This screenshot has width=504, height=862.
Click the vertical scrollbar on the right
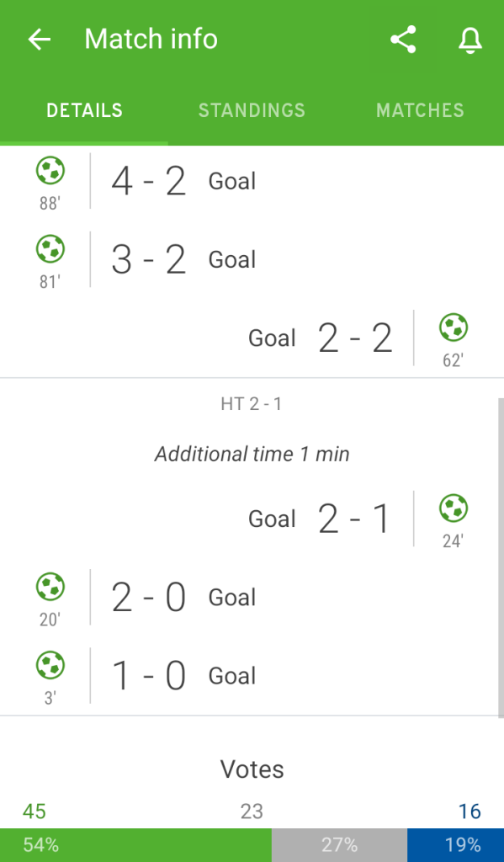click(x=501, y=558)
